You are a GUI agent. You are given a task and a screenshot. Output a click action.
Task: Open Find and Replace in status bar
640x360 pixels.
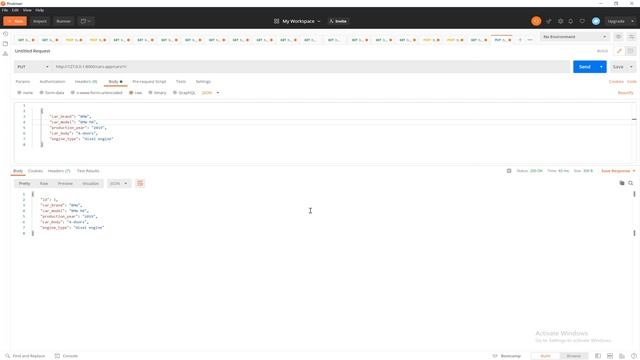coord(25,356)
